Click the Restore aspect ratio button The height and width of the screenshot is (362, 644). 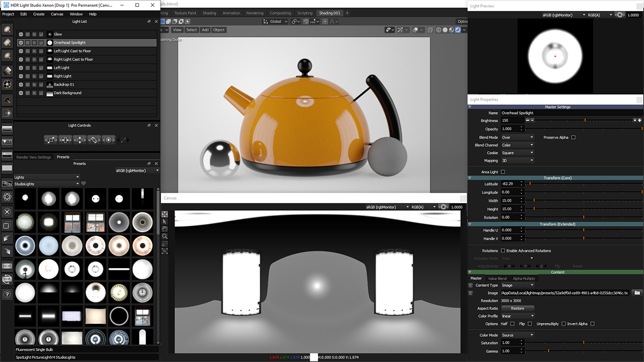tap(517, 308)
